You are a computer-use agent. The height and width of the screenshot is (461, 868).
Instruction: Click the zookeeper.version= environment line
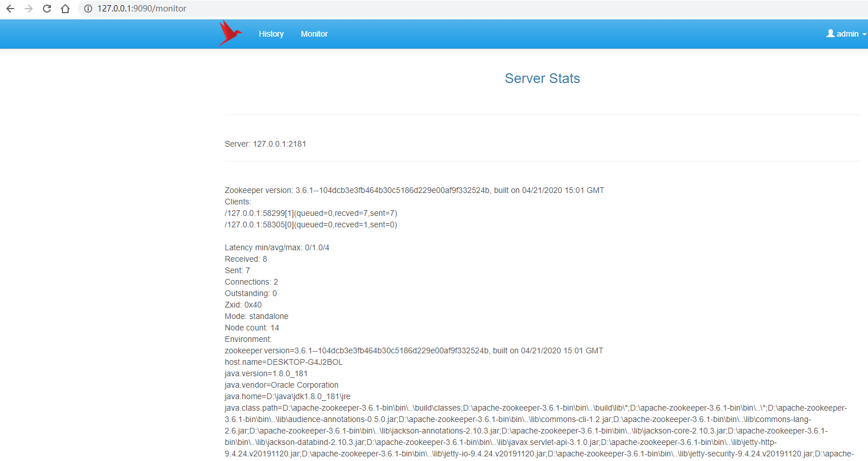(x=414, y=350)
